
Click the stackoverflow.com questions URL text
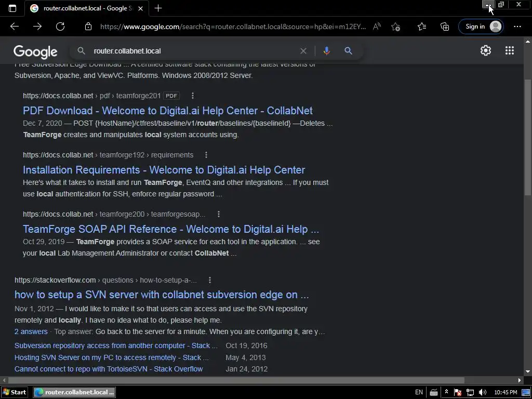click(x=105, y=280)
